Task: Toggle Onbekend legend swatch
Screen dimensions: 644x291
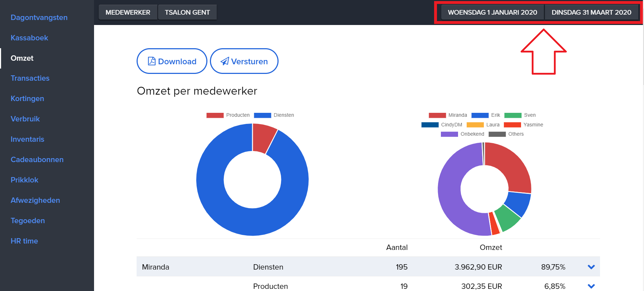Action: 449,134
